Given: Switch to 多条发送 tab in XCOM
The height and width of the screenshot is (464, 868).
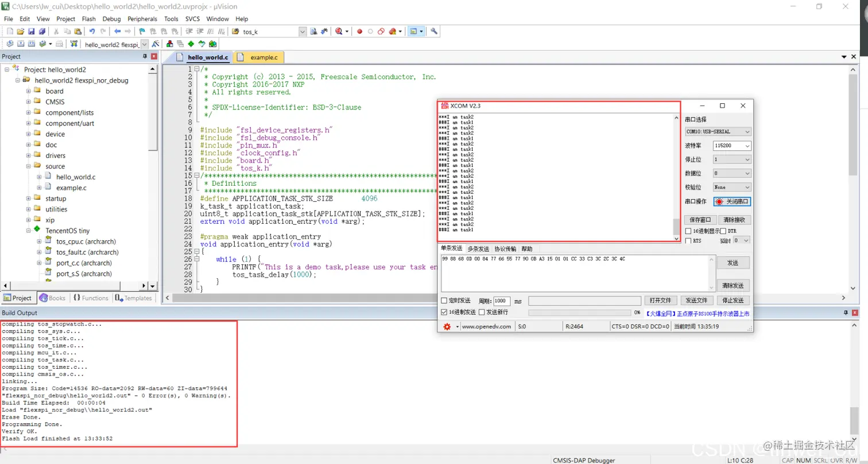Looking at the screenshot, I should 478,249.
